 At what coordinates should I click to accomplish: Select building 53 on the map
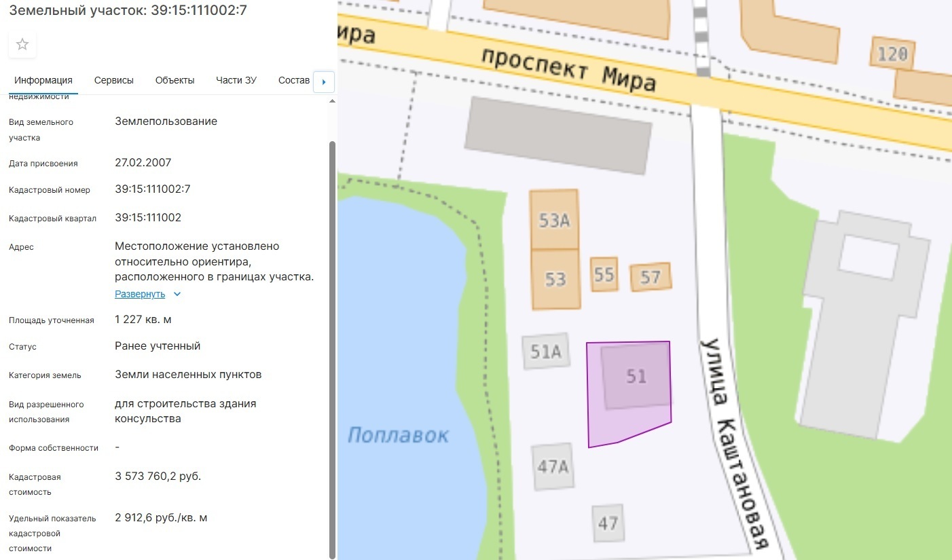[555, 280]
